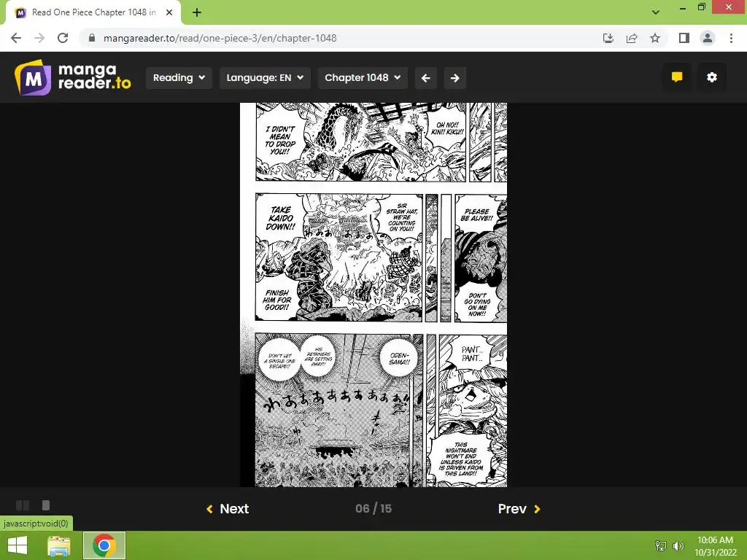Click the install app icon in address bar
The image size is (747, 560).
coord(608,38)
